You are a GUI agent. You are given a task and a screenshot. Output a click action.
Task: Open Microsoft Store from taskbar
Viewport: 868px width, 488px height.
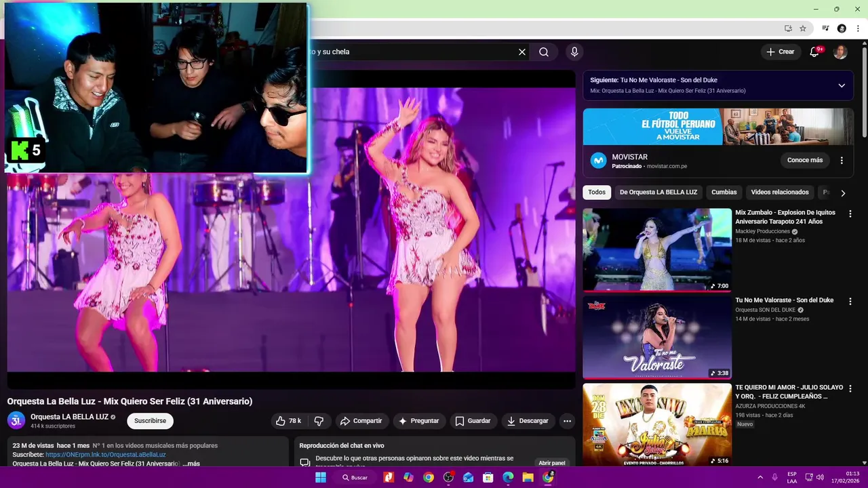coord(488,477)
